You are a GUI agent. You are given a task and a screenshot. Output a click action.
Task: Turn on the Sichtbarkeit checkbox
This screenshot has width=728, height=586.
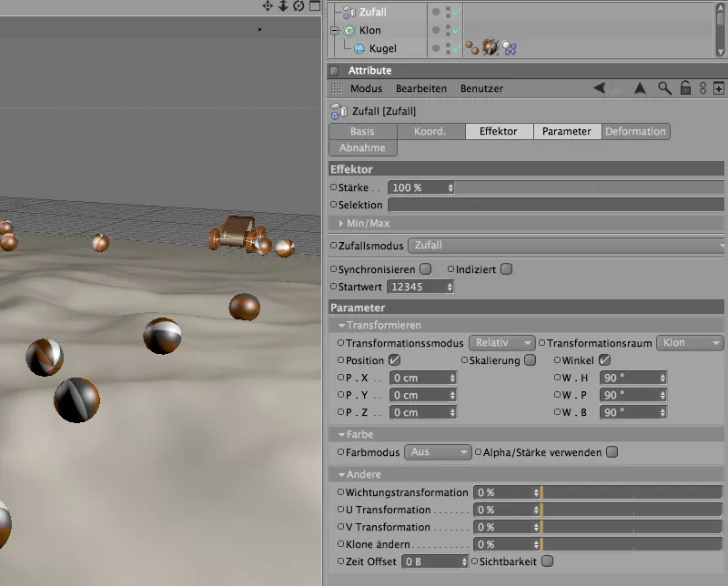pyautogui.click(x=547, y=561)
